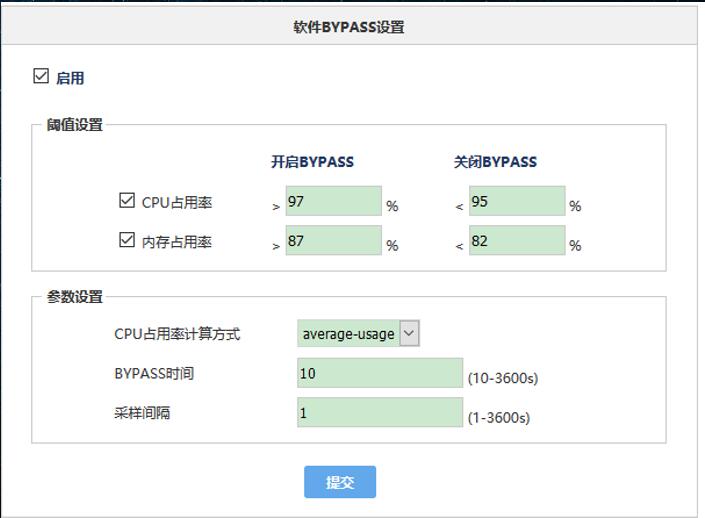This screenshot has width=705, height=518.
Task: Click the (10-3600s) range hint
Action: 502,378
